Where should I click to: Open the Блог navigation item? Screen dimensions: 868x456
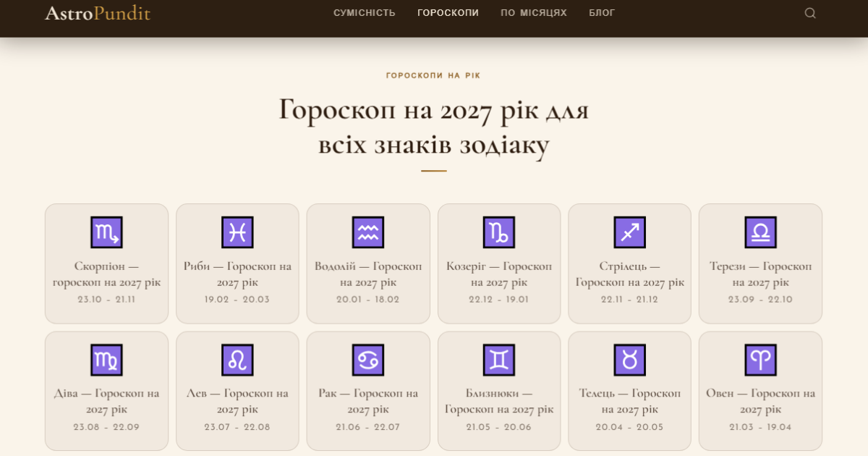(x=602, y=13)
